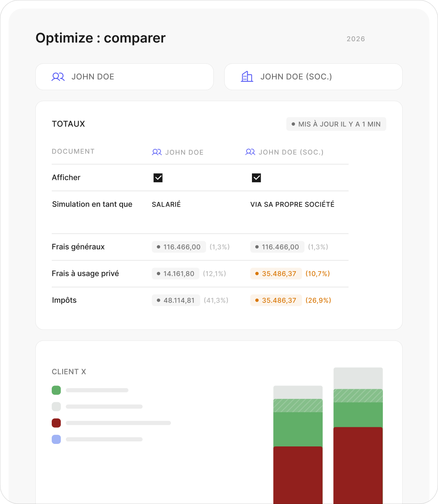The image size is (438, 504).
Task: Click the building icon in JOHN DOE (SOC.) card
Action: coord(247,77)
